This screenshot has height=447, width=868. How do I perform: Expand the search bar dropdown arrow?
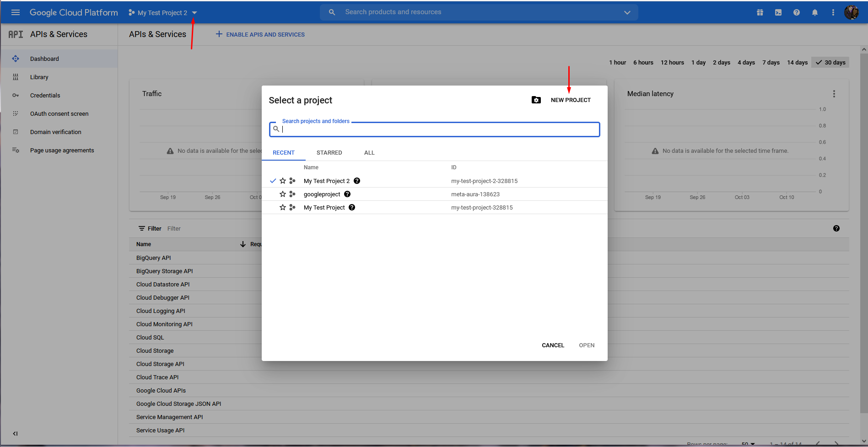[x=627, y=12]
